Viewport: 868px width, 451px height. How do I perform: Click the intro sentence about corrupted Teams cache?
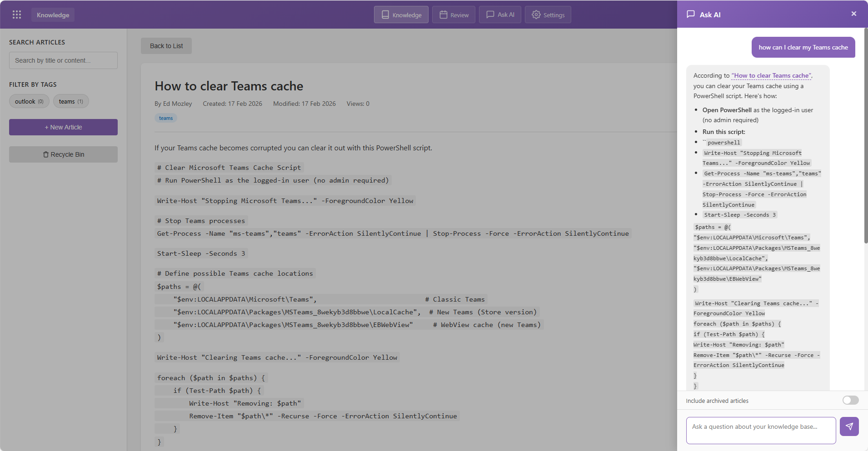pyautogui.click(x=293, y=148)
